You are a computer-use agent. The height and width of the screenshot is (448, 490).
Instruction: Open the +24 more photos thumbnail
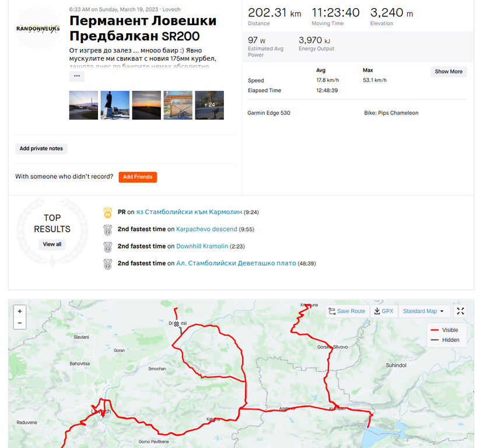(209, 105)
